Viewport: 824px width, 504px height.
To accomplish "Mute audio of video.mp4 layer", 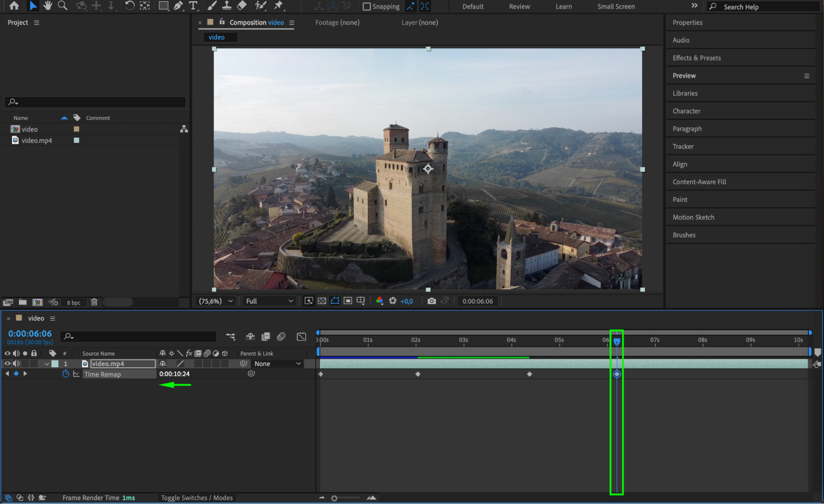I will [16, 363].
